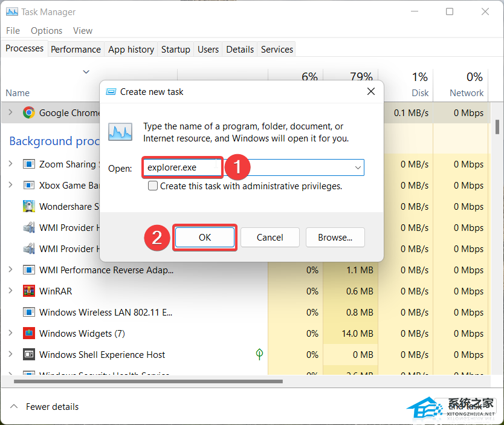Screen dimensions: 504x425
Task: Click the Wondershare process icon
Action: (29, 206)
